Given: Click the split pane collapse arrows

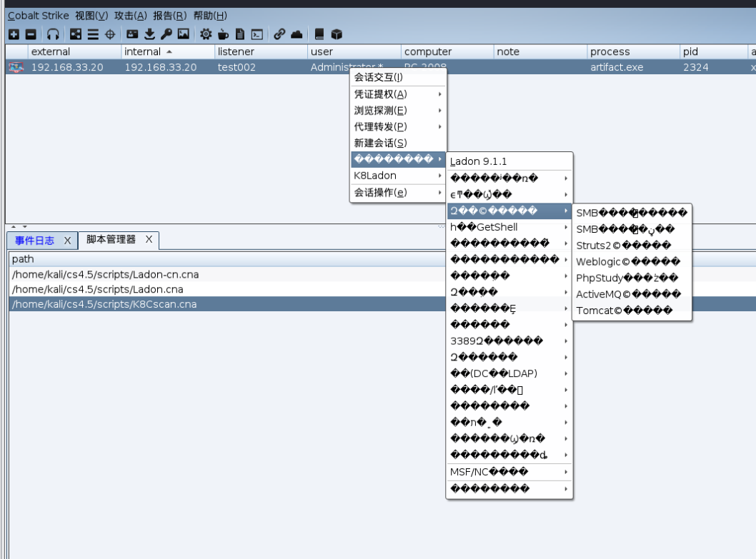Looking at the screenshot, I should [19, 226].
